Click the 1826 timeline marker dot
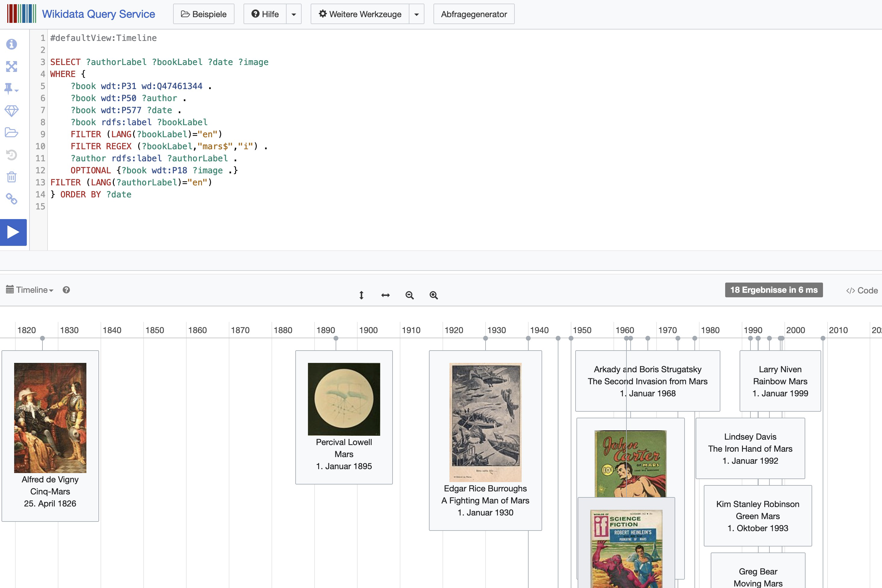This screenshot has width=882, height=588. coord(42,338)
